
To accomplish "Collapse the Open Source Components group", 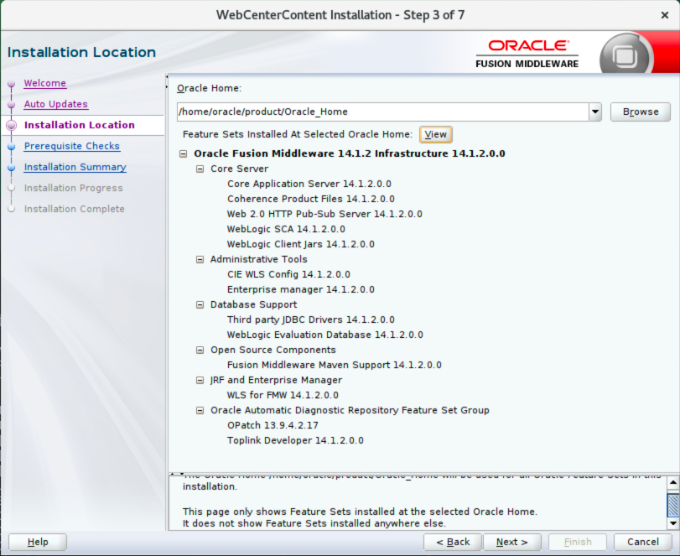I will 200,350.
